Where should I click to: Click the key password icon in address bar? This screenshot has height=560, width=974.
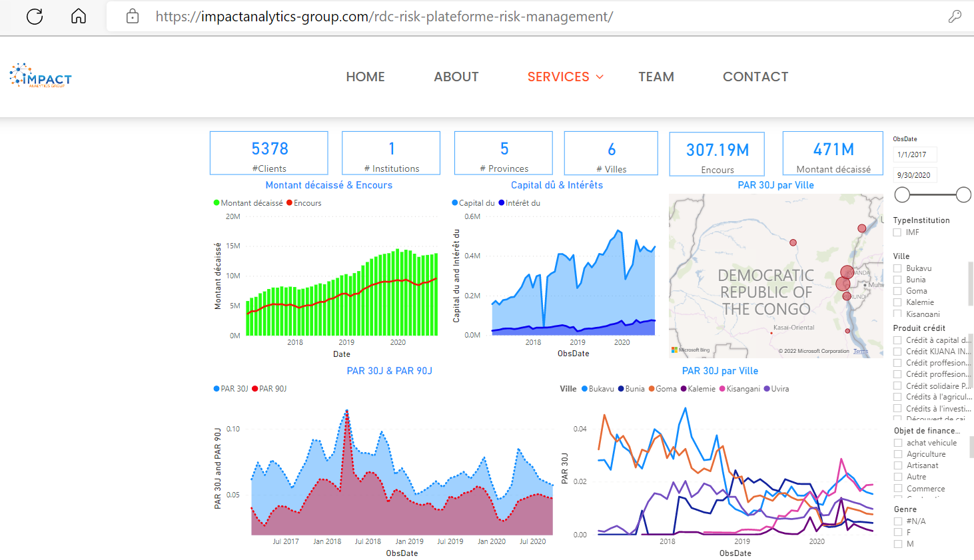pyautogui.click(x=955, y=17)
